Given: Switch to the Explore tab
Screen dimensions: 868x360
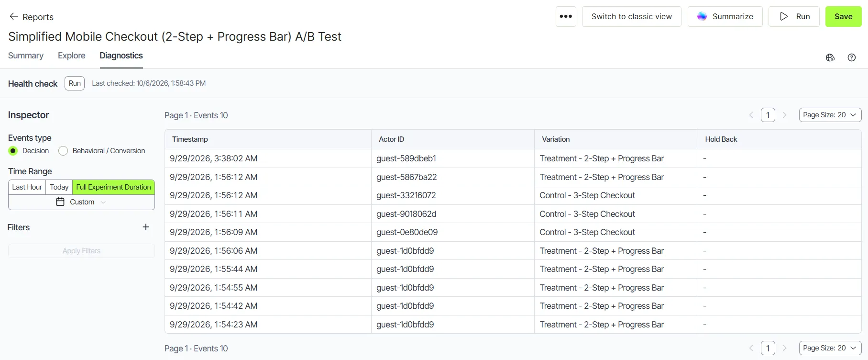Looking at the screenshot, I should click(x=72, y=56).
